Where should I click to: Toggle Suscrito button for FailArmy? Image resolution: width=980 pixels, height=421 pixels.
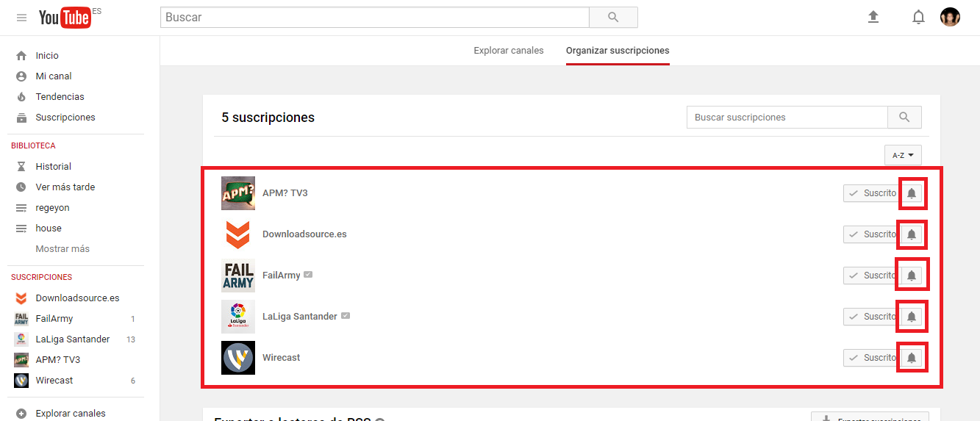tap(870, 276)
